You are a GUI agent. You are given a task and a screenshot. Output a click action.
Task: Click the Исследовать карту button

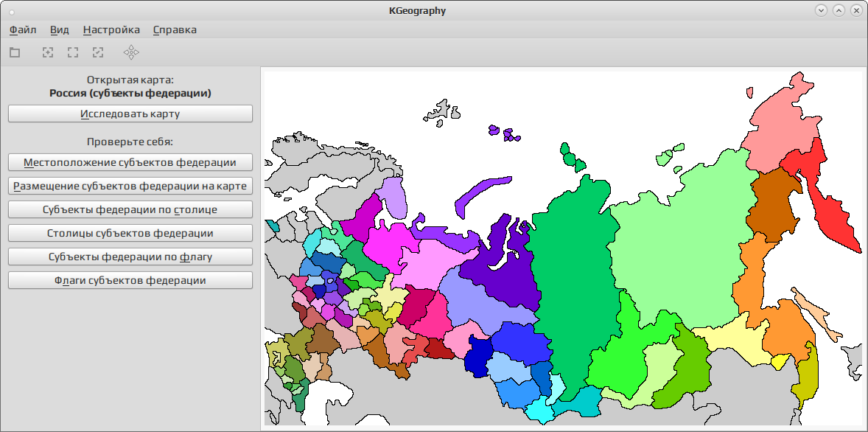pos(130,114)
